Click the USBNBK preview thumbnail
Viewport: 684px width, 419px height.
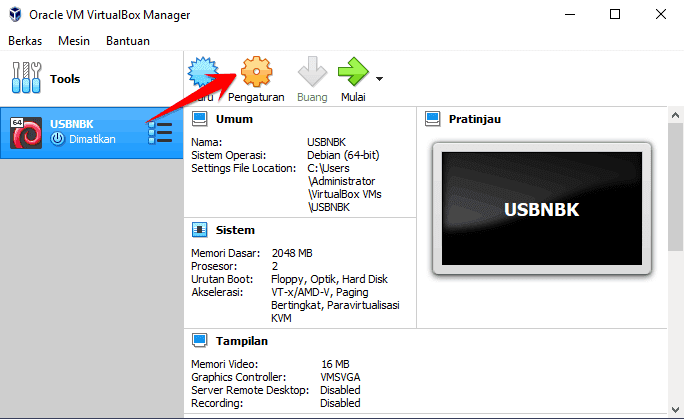point(542,208)
